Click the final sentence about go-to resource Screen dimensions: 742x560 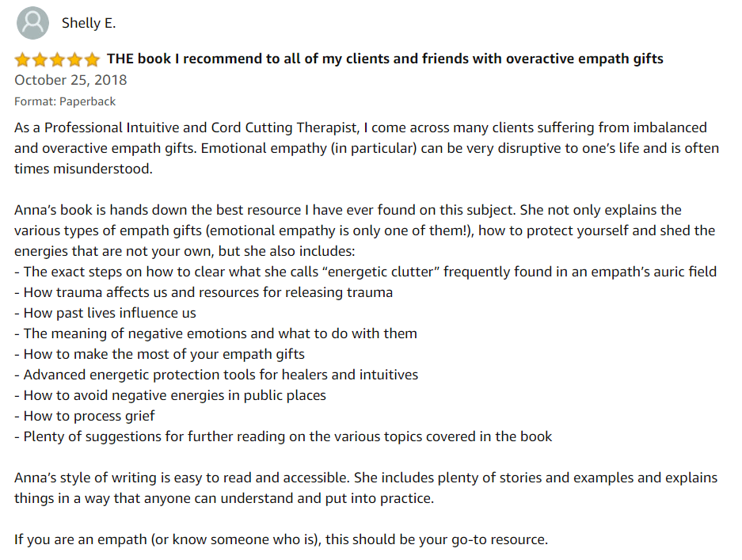click(281, 539)
